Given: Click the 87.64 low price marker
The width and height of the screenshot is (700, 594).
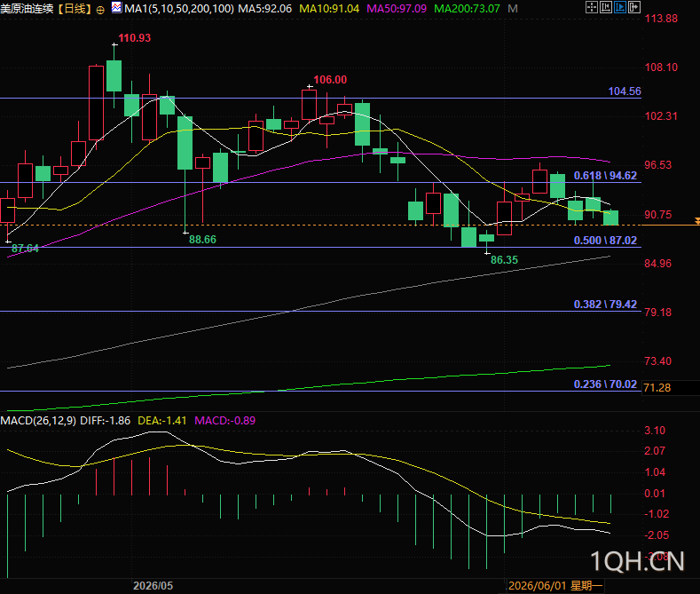Looking at the screenshot, I should point(25,249).
